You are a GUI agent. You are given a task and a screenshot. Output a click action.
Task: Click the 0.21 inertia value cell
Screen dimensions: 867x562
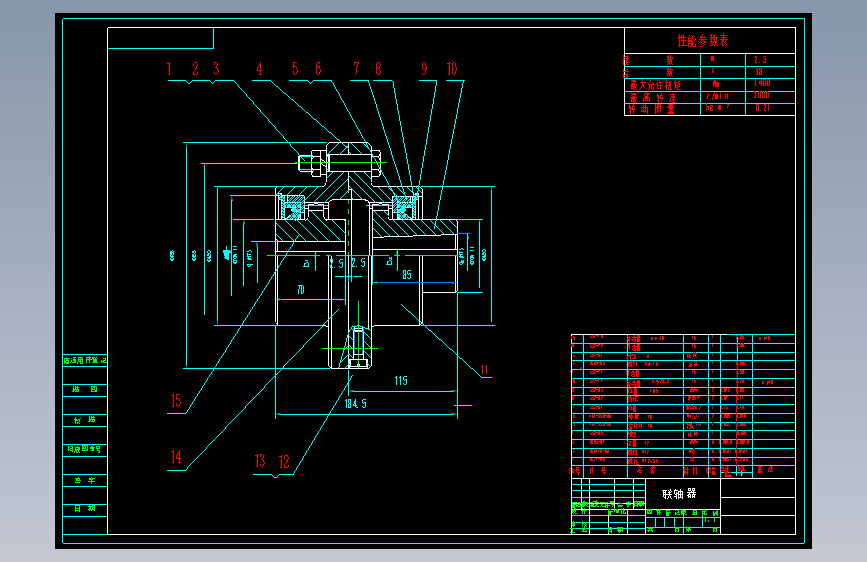[x=762, y=108]
